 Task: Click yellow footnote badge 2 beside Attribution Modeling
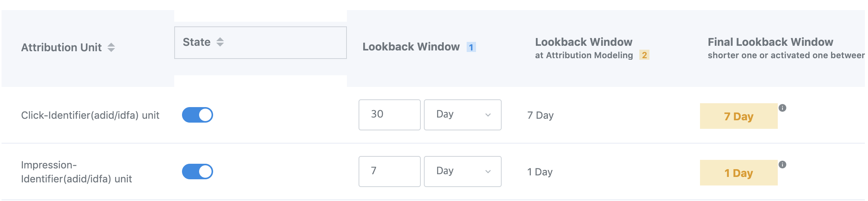pyautogui.click(x=644, y=55)
